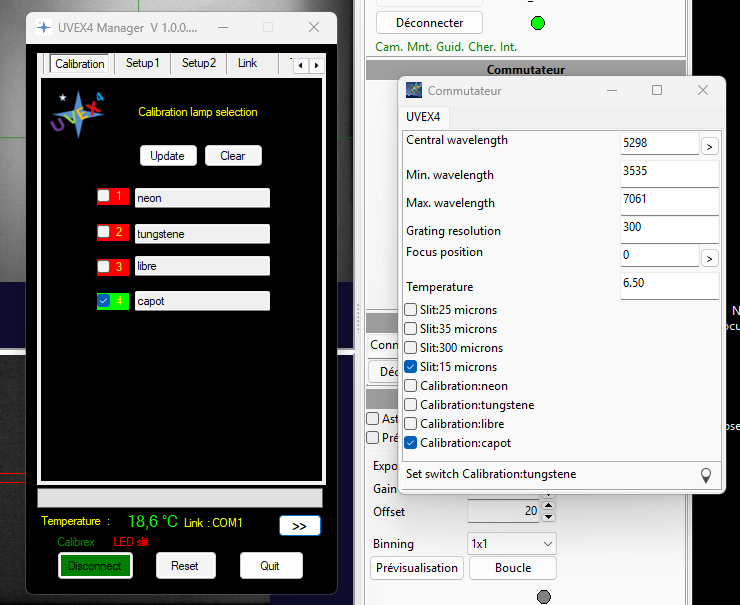Expand the Central wavelength arrow button
740x605 pixels.
709,146
